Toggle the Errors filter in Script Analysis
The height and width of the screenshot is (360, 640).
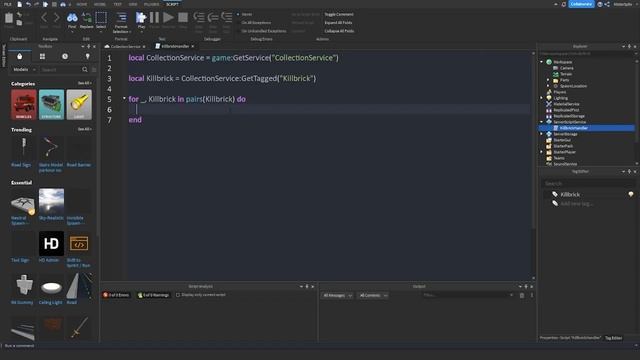tap(116, 295)
